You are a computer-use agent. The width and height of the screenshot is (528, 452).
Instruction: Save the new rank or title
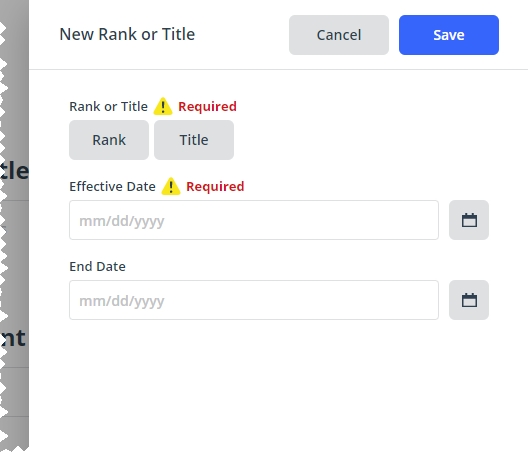pyautogui.click(x=449, y=35)
